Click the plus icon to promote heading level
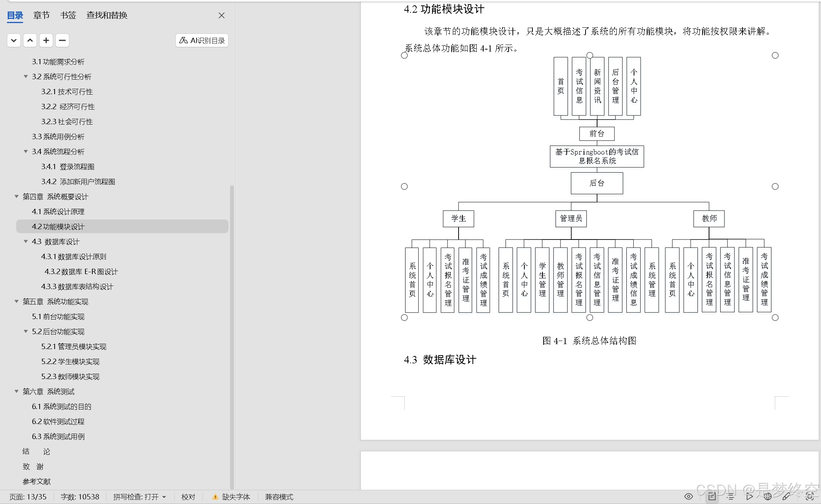The image size is (821, 504). pyautogui.click(x=46, y=40)
